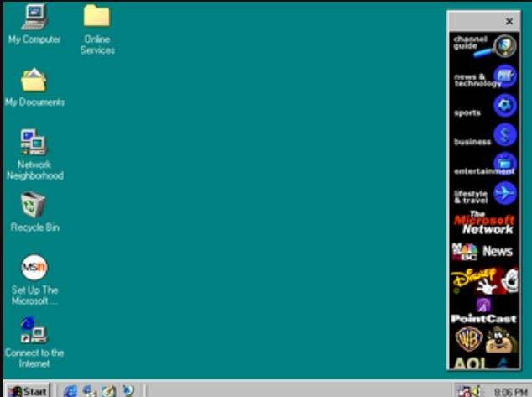Click the Show Desktop quick launch icon
This screenshot has width=532, height=397.
[109, 390]
